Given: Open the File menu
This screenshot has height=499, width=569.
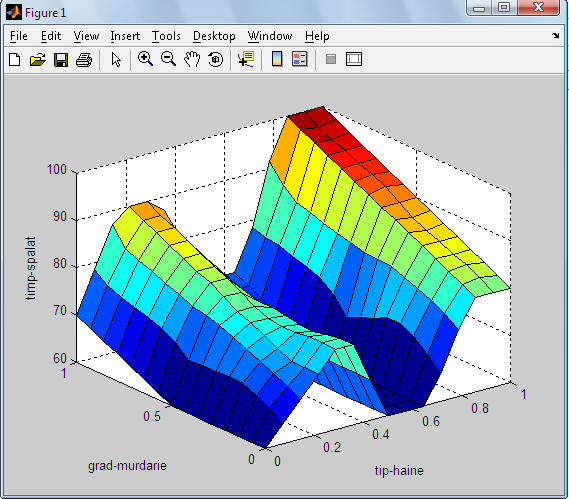Looking at the screenshot, I should coord(19,36).
